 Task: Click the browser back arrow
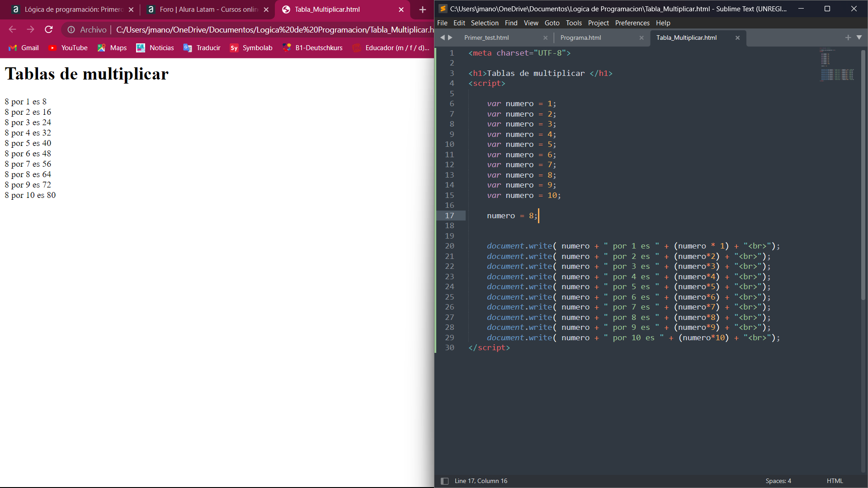pyautogui.click(x=12, y=30)
